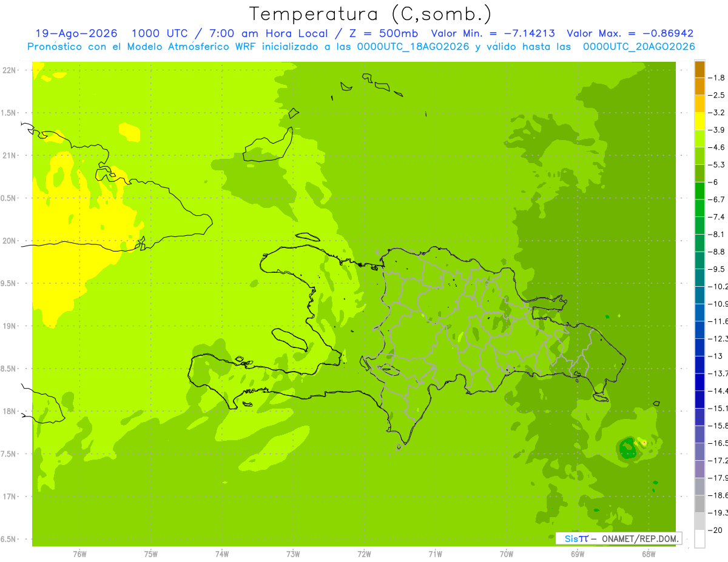Pick the green swatch between -6.7 and -7.4

699,209
